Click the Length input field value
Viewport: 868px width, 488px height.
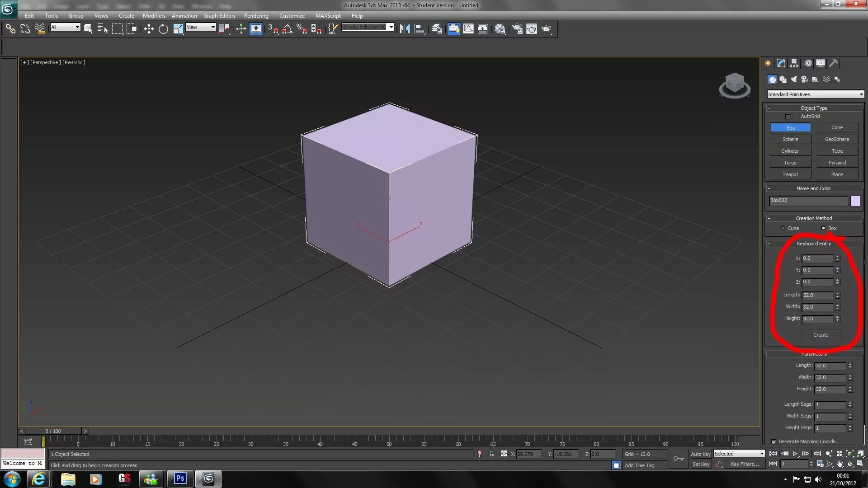coord(819,294)
